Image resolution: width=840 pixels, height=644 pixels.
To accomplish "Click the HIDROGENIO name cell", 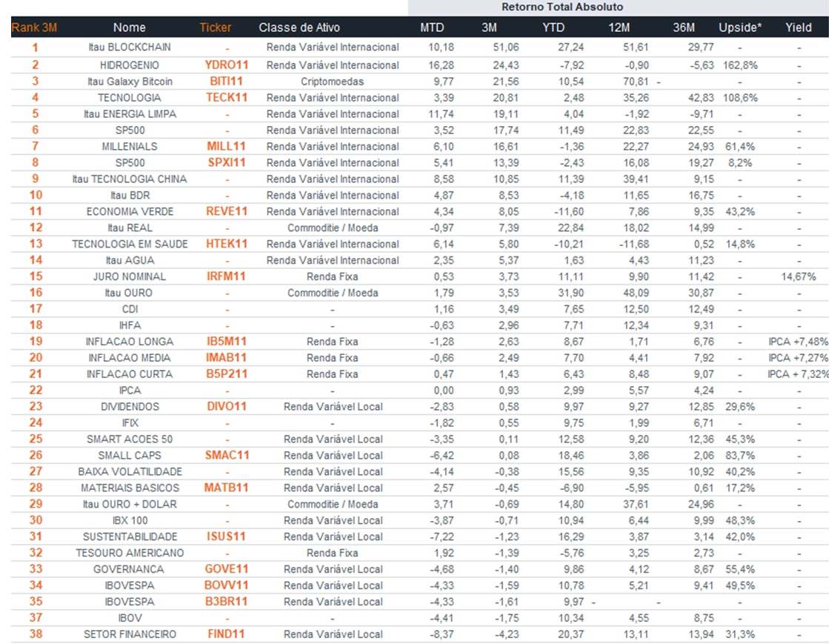I will tap(130, 64).
